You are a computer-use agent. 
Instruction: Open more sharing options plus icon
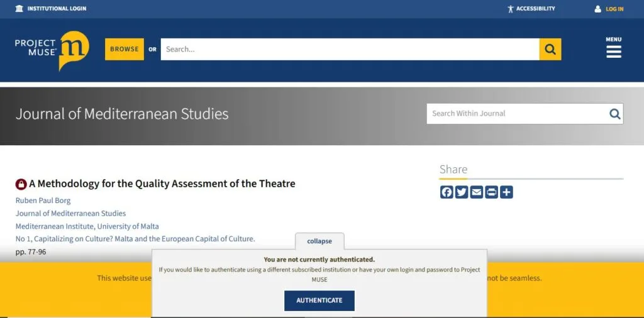click(506, 192)
